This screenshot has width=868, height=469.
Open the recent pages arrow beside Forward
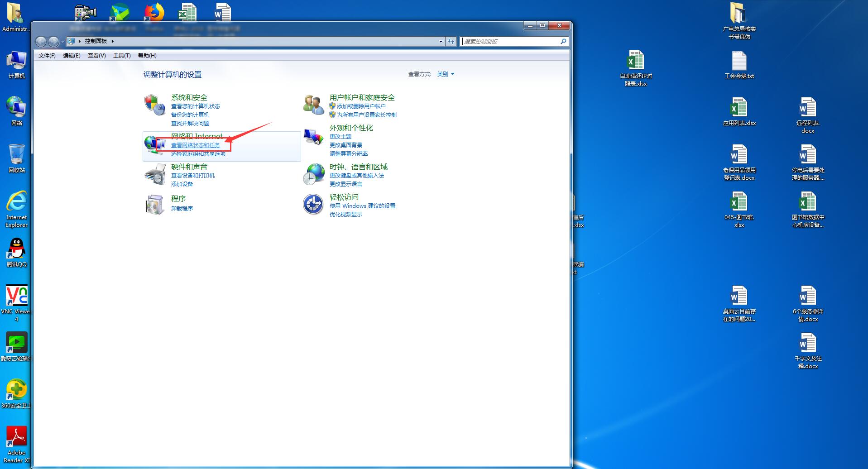click(x=62, y=42)
